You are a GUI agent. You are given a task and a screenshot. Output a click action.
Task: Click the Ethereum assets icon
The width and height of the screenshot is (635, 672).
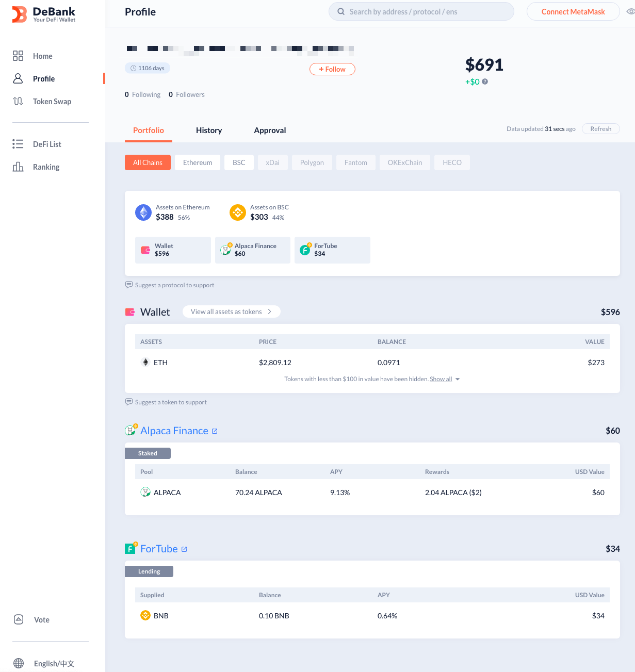click(143, 212)
